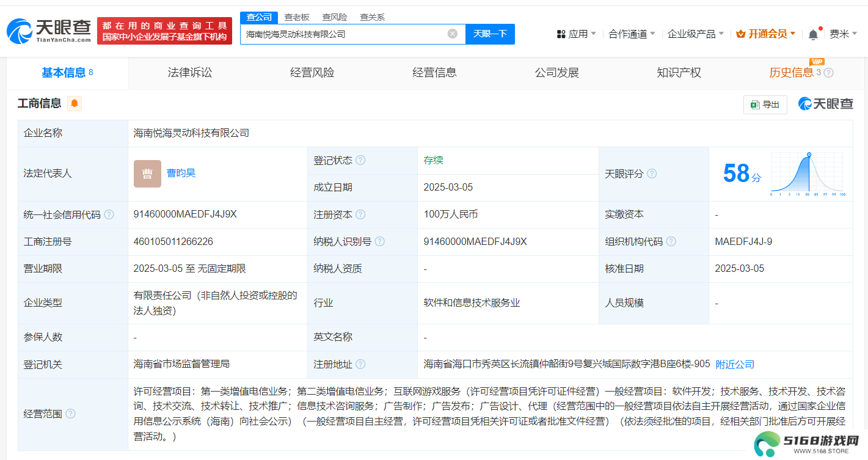This screenshot has width=868, height=460.
Task: Click the 成立日期 value 2025-03-05
Action: [x=448, y=187]
